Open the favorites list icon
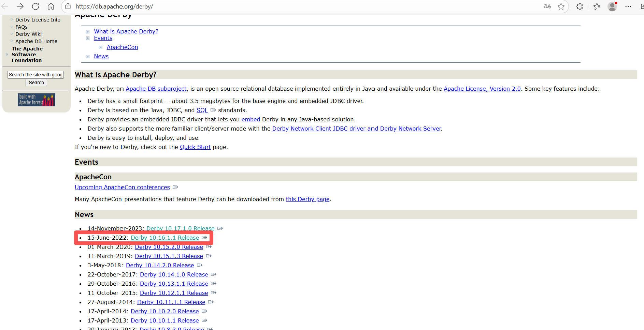644x330 pixels. pos(597,6)
